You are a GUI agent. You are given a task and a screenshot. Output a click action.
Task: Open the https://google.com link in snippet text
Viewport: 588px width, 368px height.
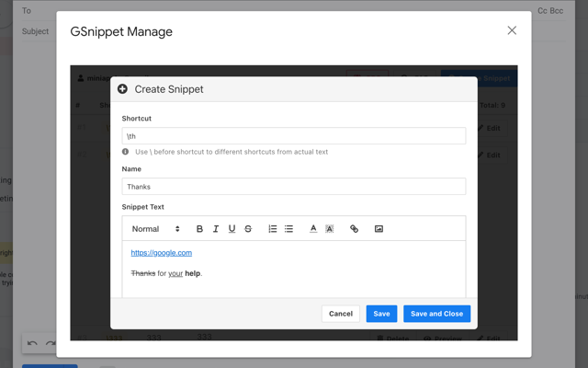point(162,253)
